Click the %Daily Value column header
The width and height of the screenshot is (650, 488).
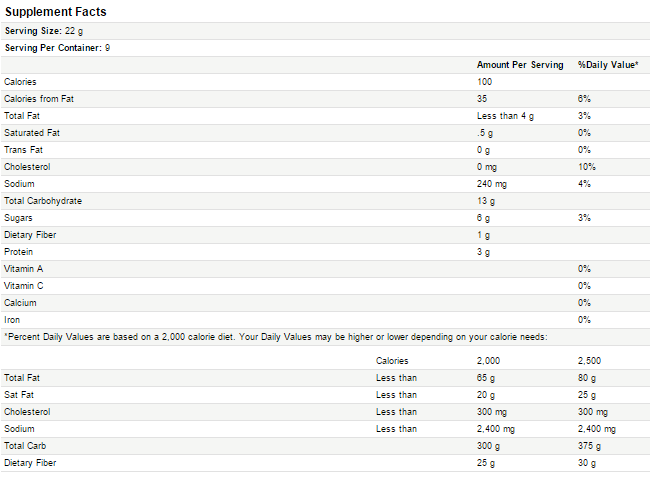point(608,65)
